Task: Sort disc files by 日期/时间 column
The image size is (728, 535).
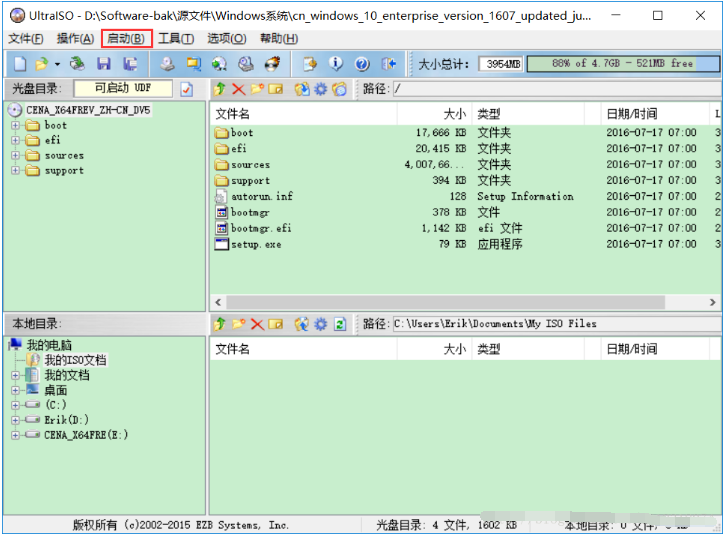Action: pos(656,114)
